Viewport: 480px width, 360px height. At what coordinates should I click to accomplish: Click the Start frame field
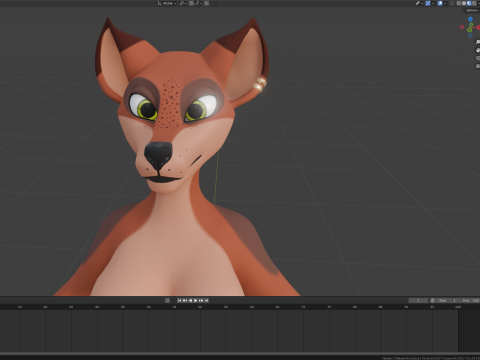pos(447,300)
